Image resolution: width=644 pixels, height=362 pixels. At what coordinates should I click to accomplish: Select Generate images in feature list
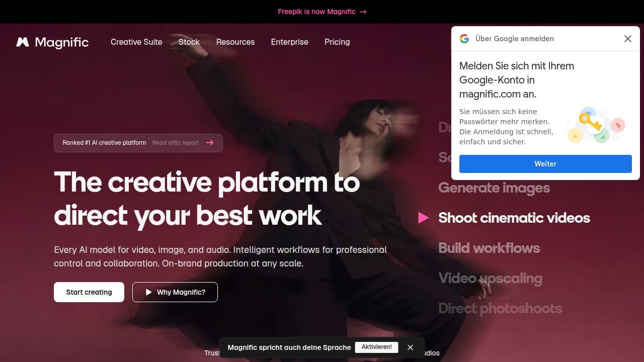point(494,188)
